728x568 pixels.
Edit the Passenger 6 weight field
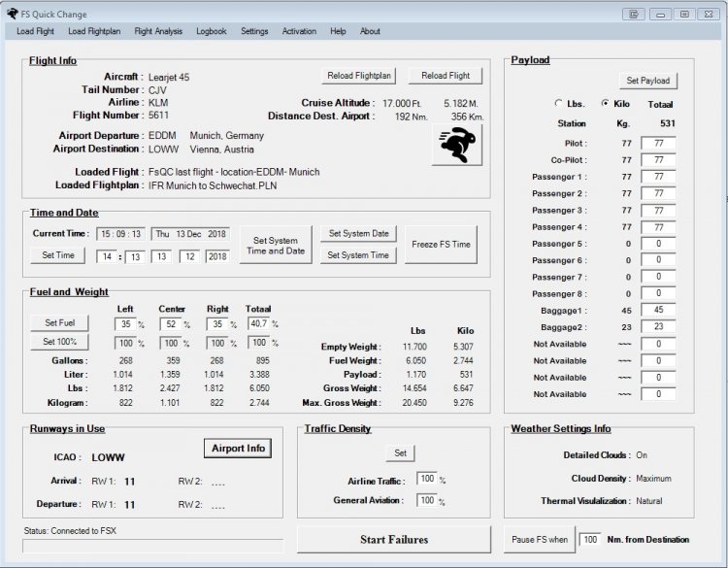pos(658,260)
